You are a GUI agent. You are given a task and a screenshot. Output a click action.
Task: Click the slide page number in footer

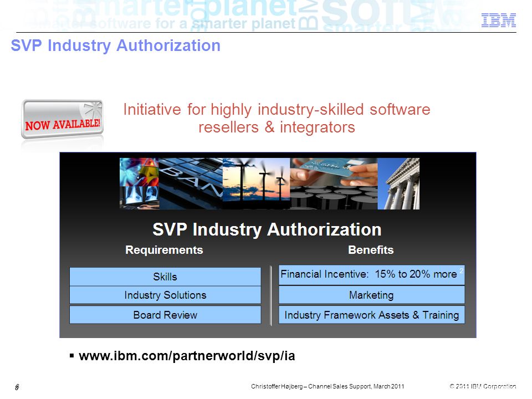point(17,387)
